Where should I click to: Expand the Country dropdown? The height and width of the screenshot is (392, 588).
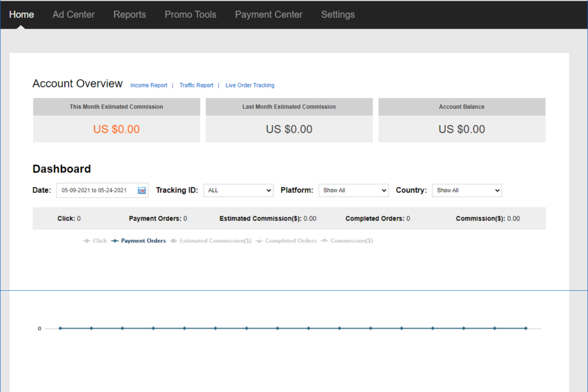(x=467, y=190)
